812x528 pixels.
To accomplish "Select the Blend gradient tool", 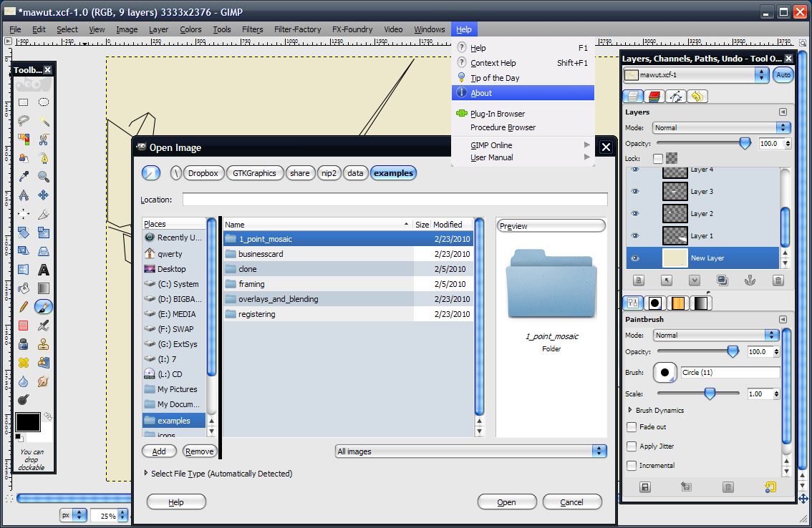I will (44, 288).
